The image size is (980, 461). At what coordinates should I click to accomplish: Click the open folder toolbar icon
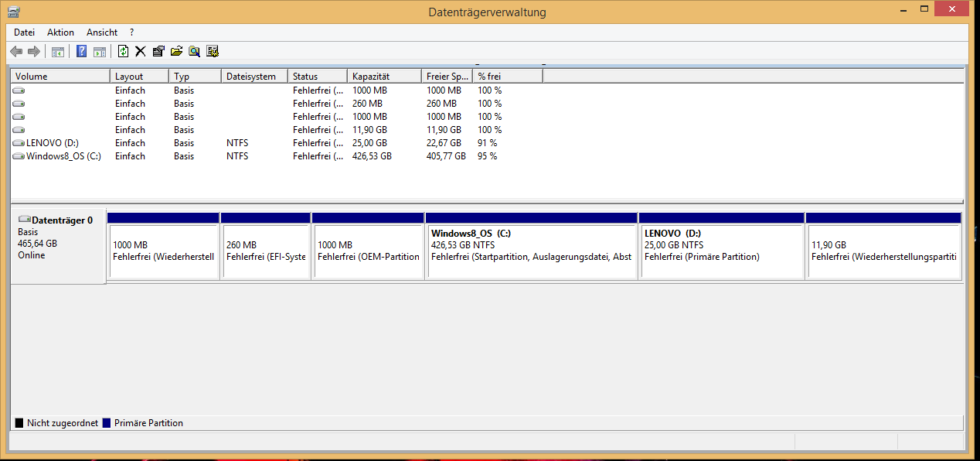[x=176, y=52]
